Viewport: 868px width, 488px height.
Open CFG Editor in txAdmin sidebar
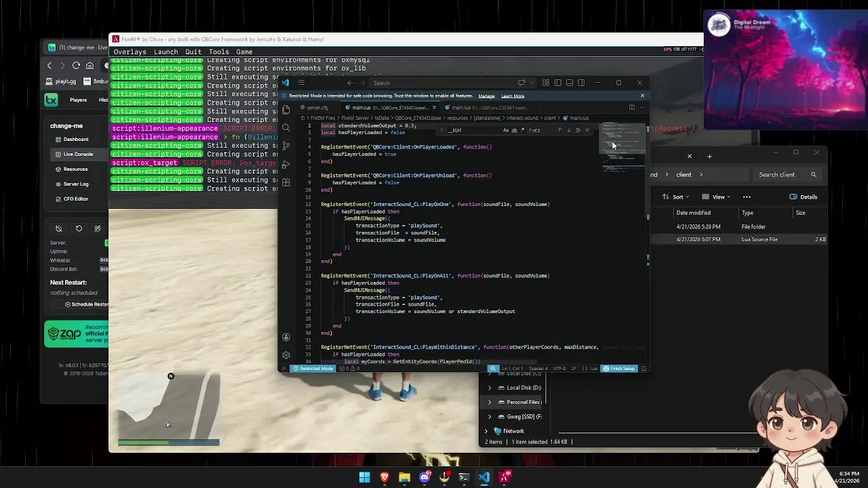point(71,199)
